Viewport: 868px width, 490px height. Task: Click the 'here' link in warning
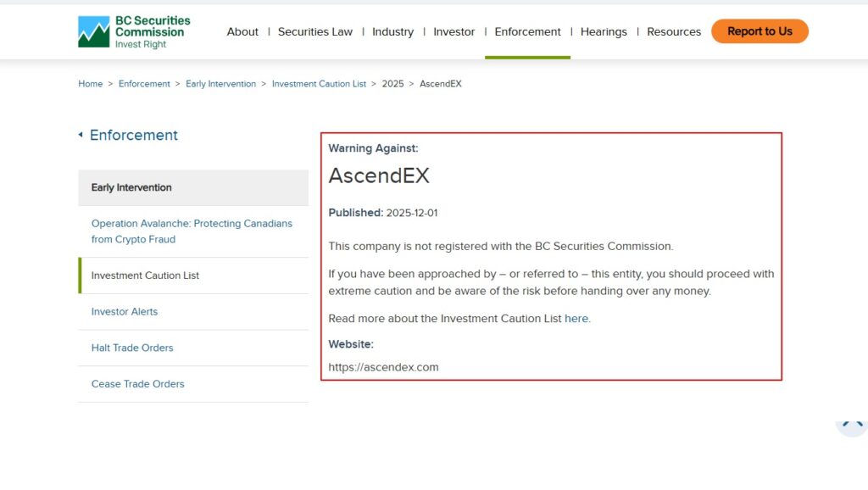coord(576,319)
